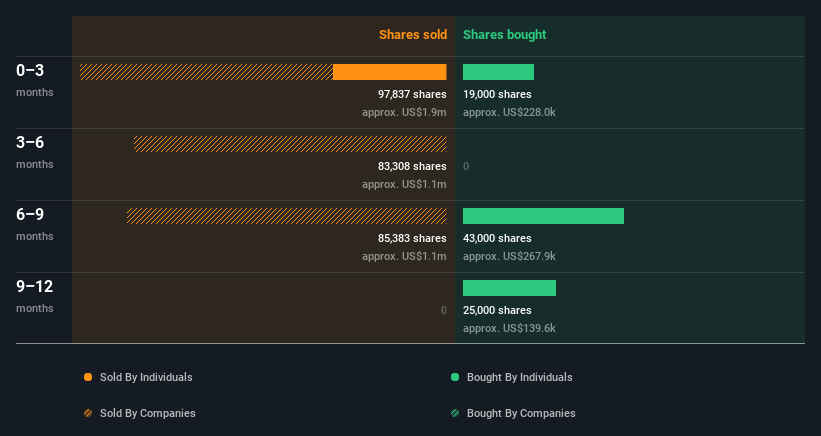Click the orange Sold By Individuals legend dot
This screenshot has height=436, width=821.
88,377
